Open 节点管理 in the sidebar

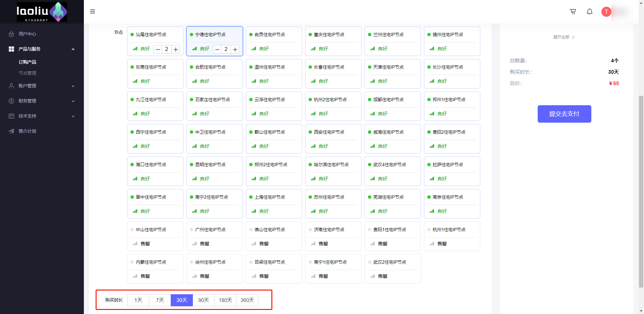(x=28, y=73)
